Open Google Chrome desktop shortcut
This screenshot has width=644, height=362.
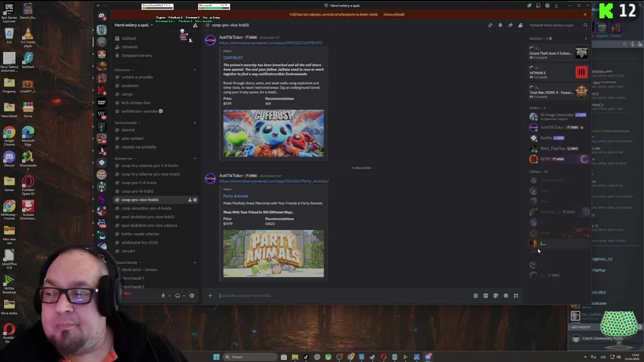(9, 136)
